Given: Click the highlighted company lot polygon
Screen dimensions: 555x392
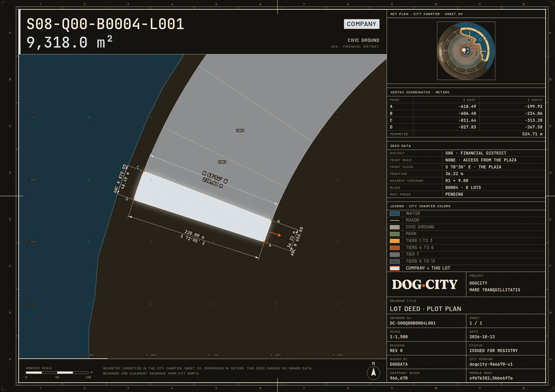Looking at the screenshot, I should click(202, 206).
